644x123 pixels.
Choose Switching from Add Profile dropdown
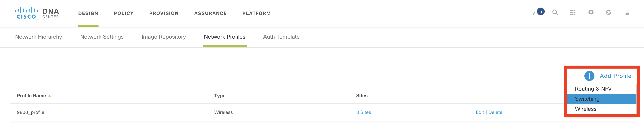(x=587, y=99)
